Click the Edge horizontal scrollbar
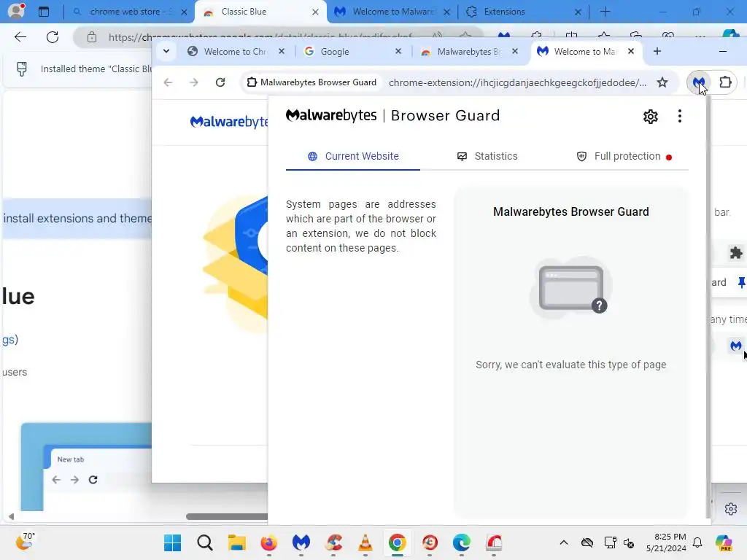 click(227, 517)
